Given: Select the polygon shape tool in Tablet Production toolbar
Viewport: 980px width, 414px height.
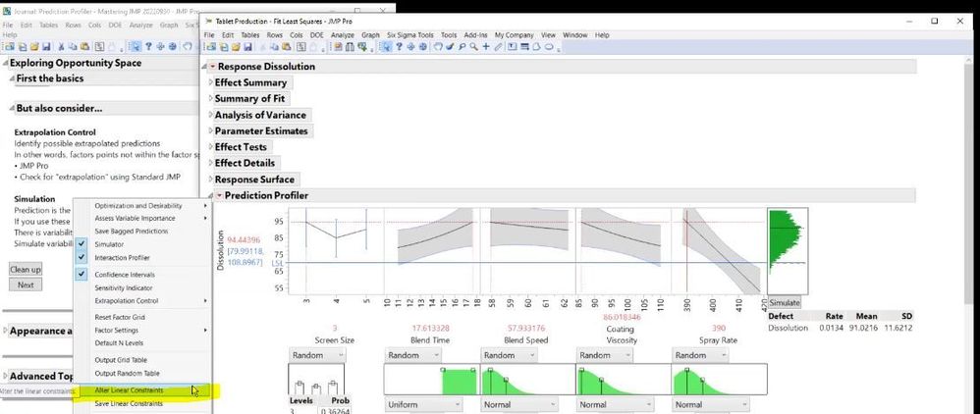Looking at the screenshot, I should 536,47.
